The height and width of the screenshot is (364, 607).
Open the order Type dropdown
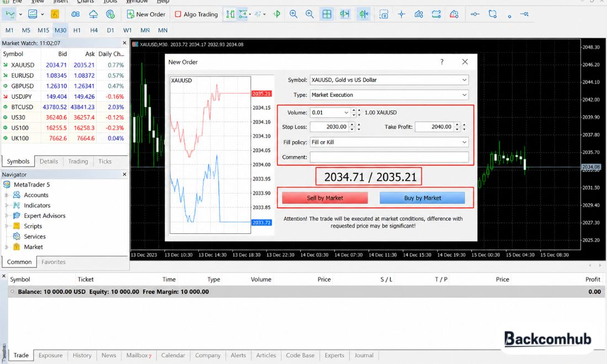coord(464,95)
